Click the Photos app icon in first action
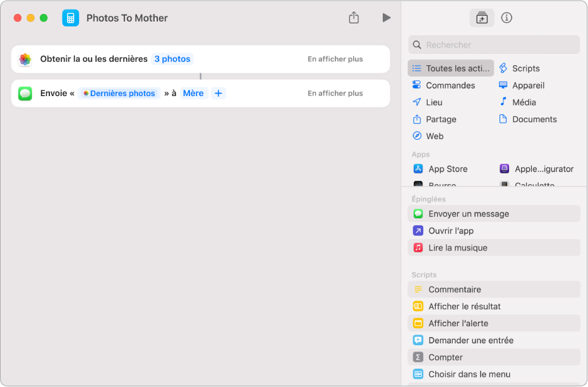The height and width of the screenshot is (387, 588). [25, 59]
